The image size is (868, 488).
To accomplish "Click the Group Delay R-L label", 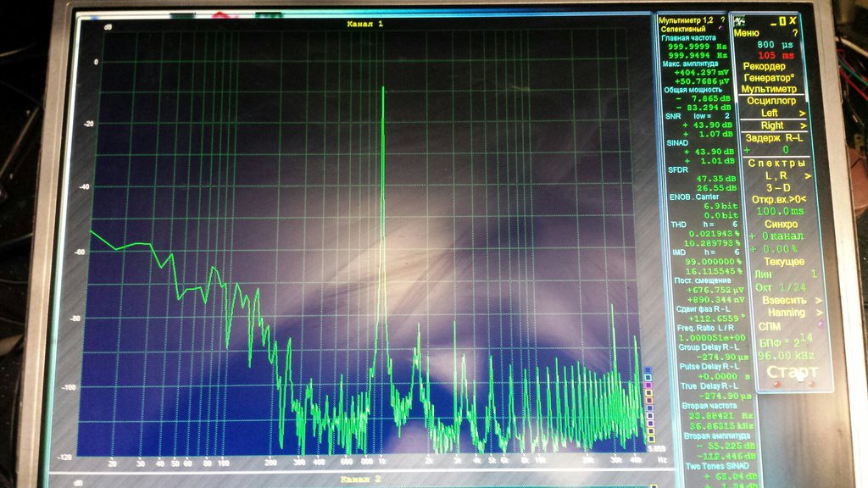I will click(x=709, y=347).
